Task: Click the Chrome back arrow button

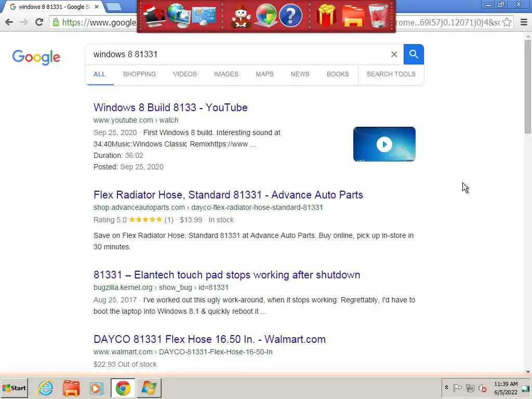Action: (9, 22)
